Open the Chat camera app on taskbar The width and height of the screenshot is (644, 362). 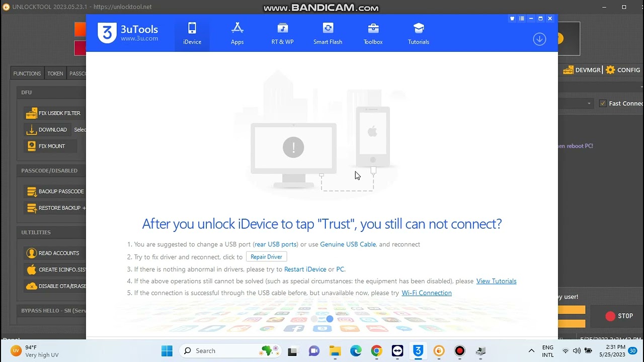[x=314, y=351]
